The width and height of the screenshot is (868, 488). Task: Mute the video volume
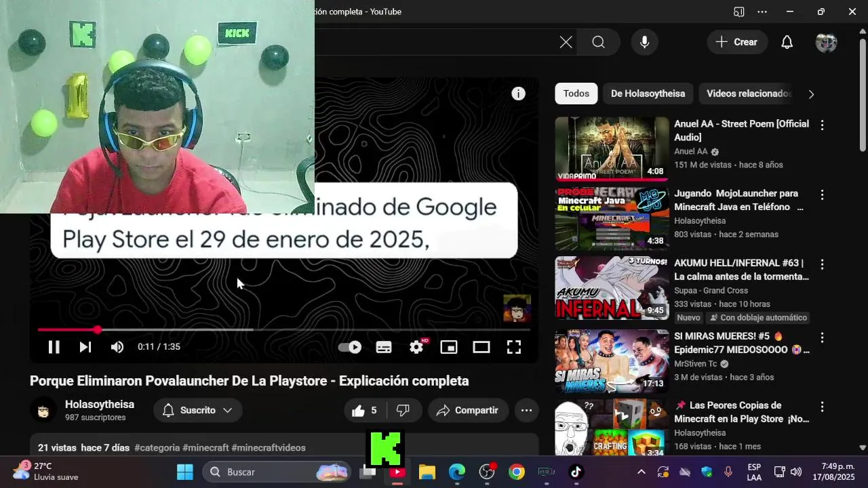click(x=117, y=347)
